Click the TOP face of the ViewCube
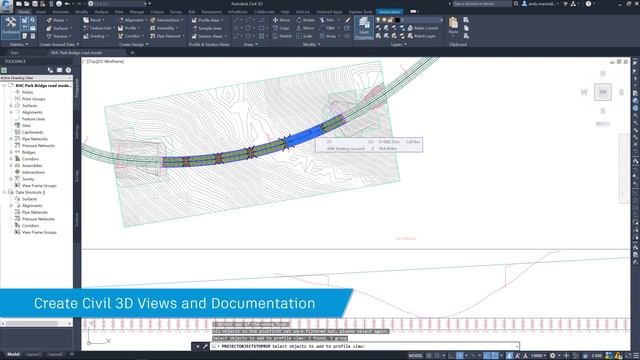 tap(603, 92)
